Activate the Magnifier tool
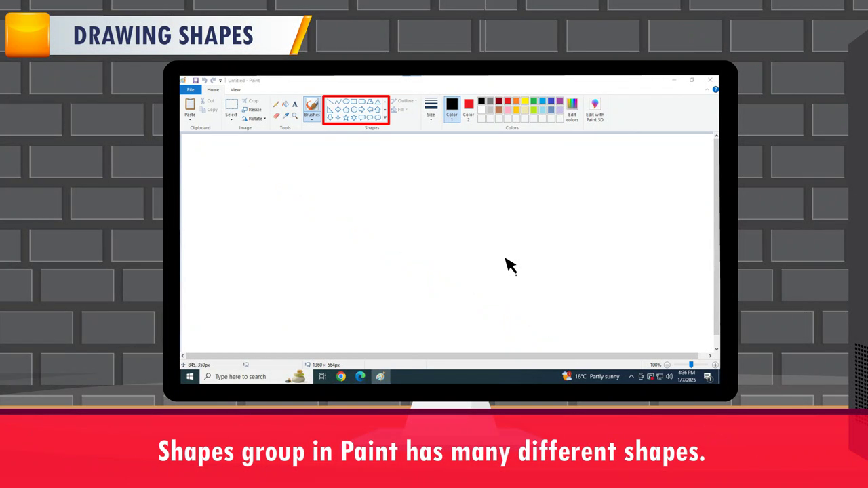This screenshot has width=868, height=488. tap(294, 115)
